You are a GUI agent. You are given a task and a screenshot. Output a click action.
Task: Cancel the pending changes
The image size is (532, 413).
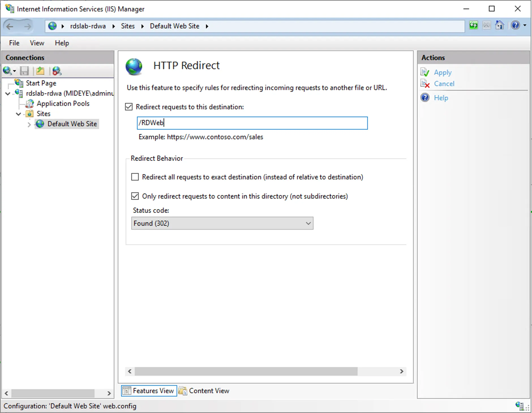pyautogui.click(x=444, y=84)
